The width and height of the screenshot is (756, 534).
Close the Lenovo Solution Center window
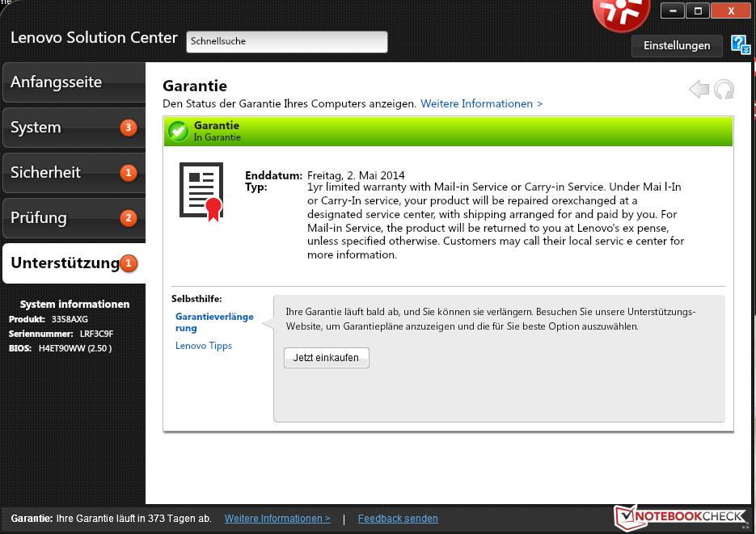(731, 11)
